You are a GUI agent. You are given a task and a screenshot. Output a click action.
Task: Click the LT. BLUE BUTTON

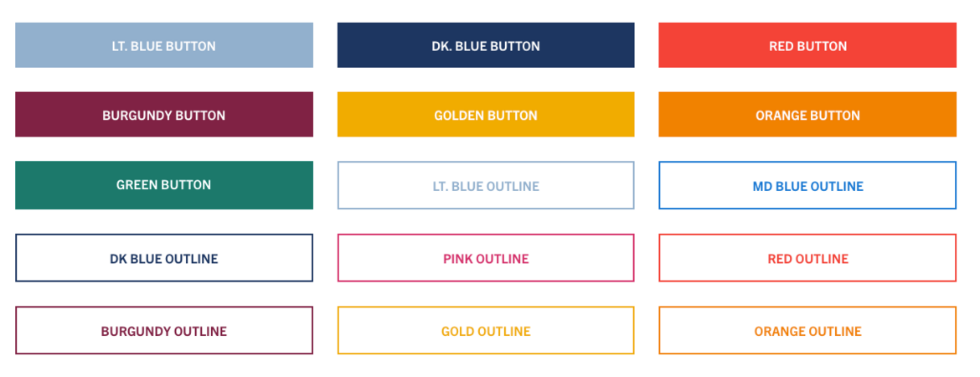click(164, 45)
